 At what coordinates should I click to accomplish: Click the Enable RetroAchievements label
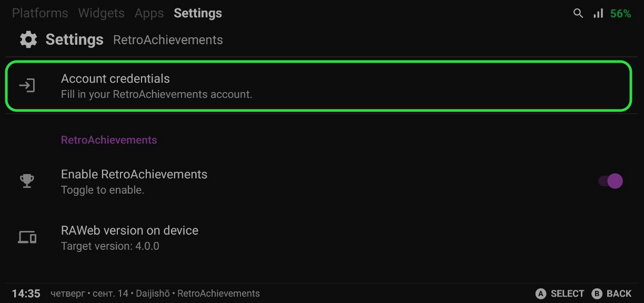coord(134,174)
